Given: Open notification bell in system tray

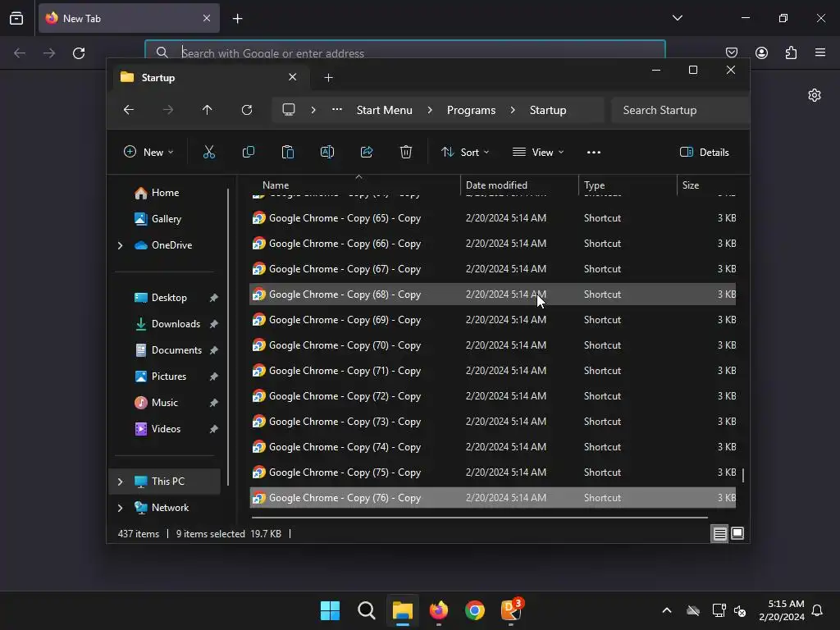Looking at the screenshot, I should [818, 610].
